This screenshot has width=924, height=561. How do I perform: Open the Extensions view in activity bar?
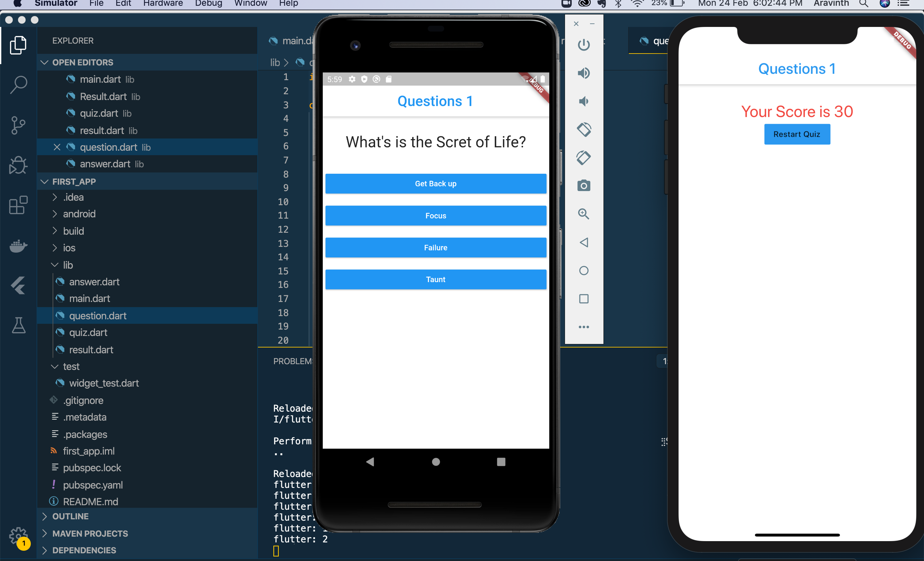pos(18,205)
